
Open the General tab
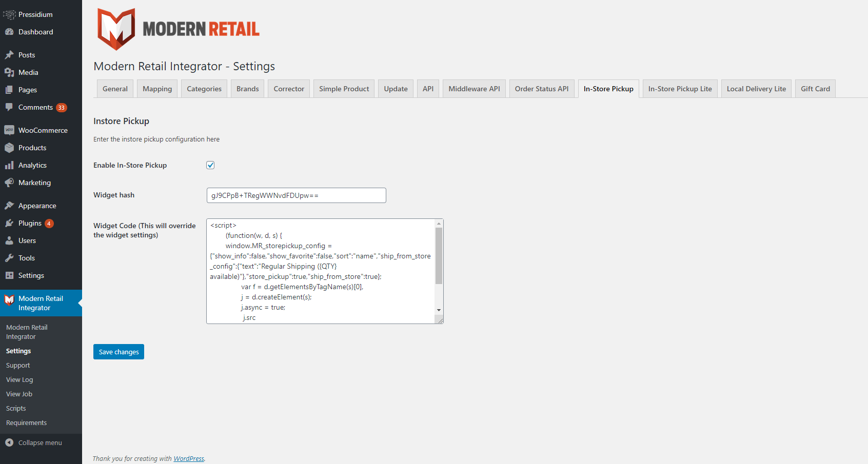(115, 89)
